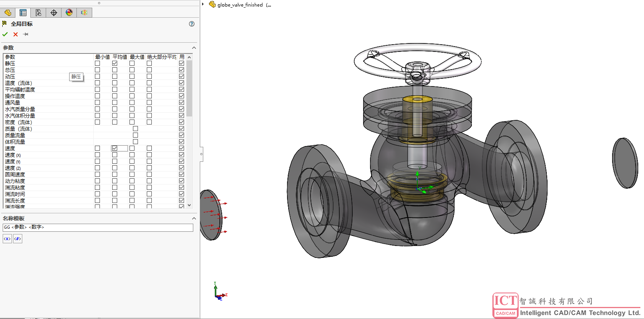Screen dimensions: 644x319
Task: Open the DisplayManager color ball icon
Action: tap(69, 13)
